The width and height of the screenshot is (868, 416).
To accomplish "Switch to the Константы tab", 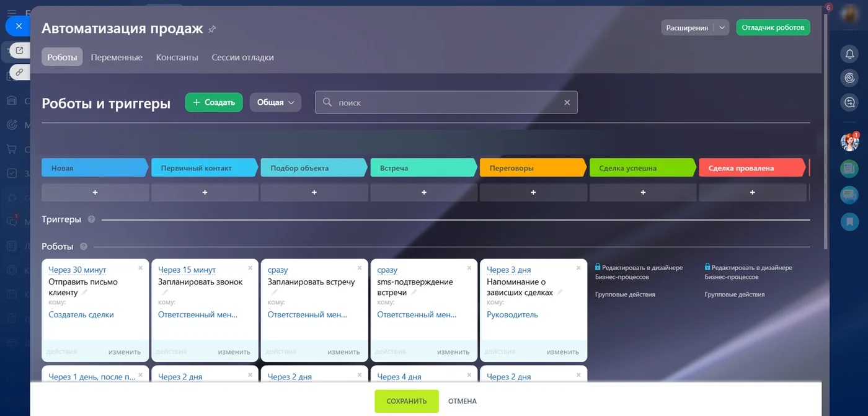I will point(177,57).
